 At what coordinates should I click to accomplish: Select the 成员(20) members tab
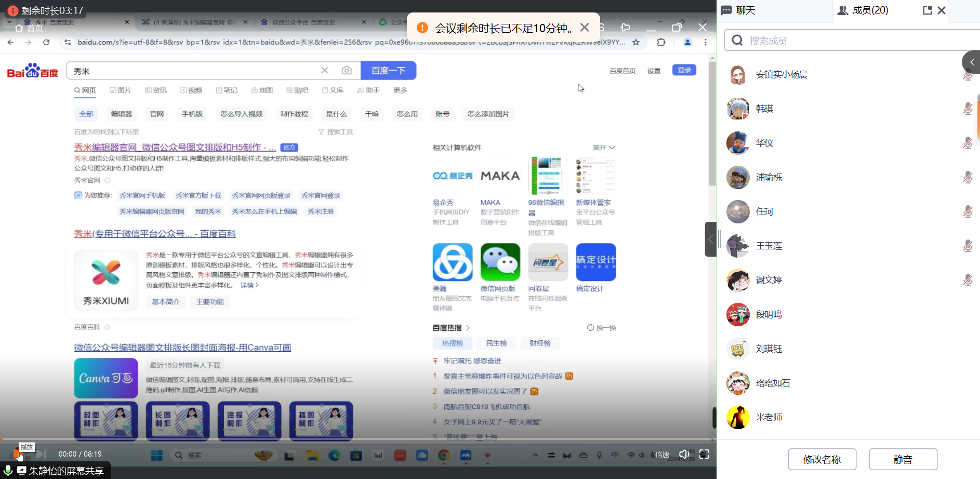pyautogui.click(x=863, y=10)
